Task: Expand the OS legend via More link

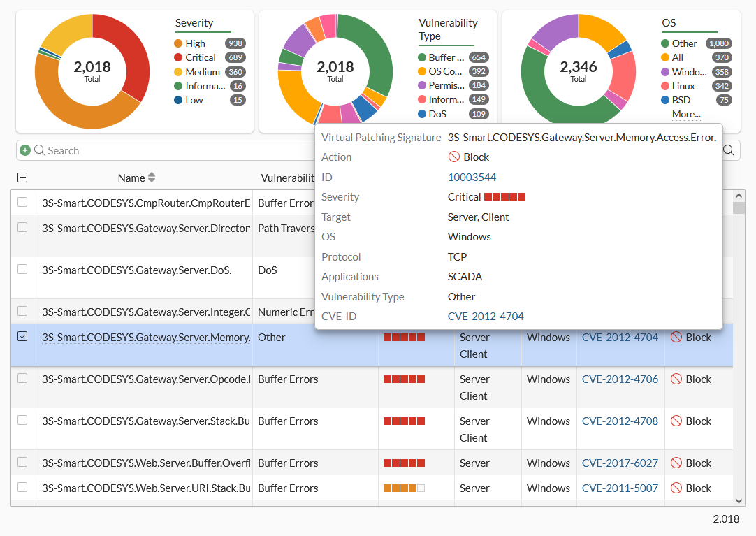Action: click(x=685, y=114)
